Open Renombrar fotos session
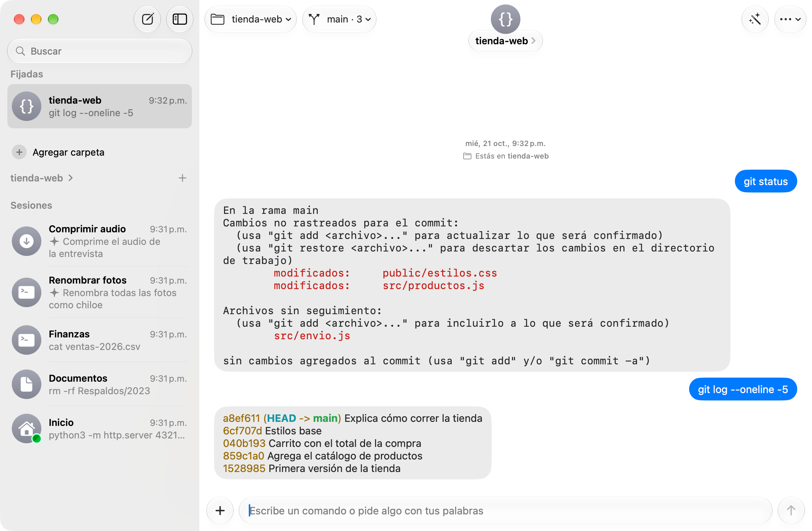812x531 pixels. click(100, 292)
